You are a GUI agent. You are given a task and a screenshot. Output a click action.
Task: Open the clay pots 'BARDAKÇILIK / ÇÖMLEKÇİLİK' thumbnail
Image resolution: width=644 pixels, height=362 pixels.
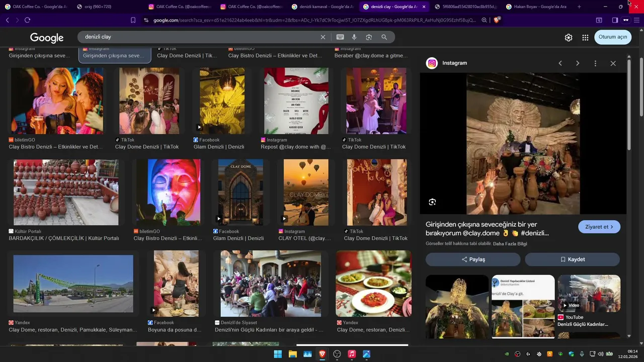pos(66,193)
